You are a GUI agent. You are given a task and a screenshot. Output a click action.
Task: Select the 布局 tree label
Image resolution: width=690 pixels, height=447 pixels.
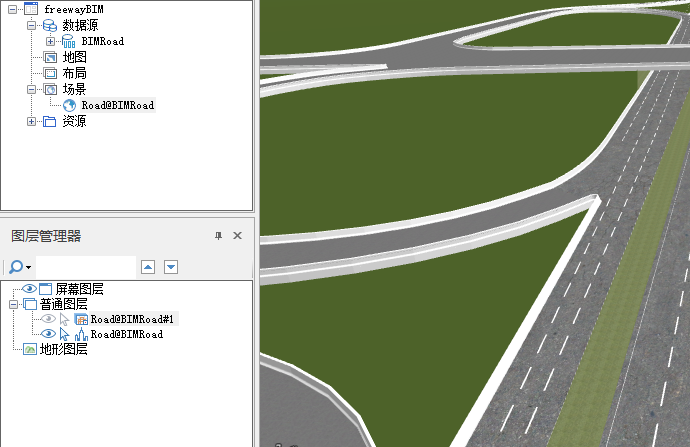(x=74, y=73)
